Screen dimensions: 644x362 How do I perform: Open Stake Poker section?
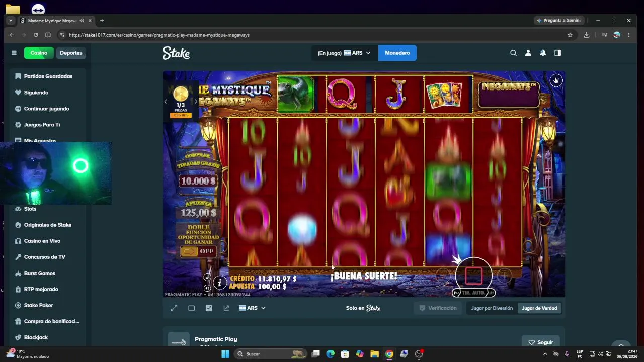point(48,305)
